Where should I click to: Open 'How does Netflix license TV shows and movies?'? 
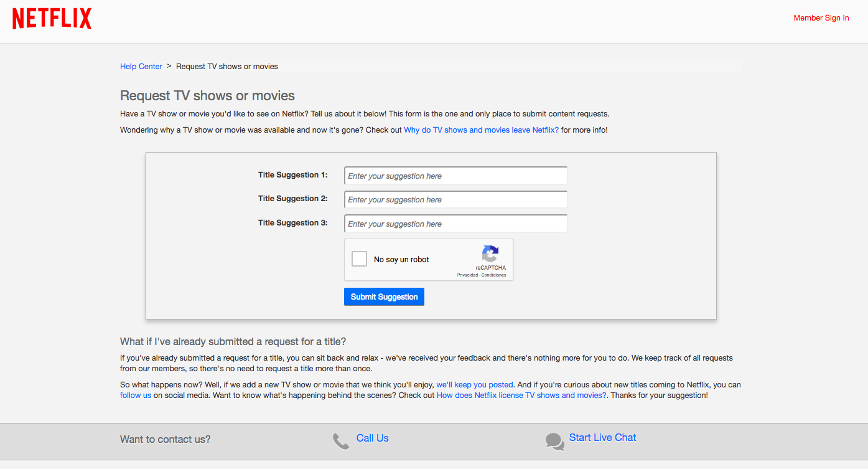pyautogui.click(x=521, y=396)
